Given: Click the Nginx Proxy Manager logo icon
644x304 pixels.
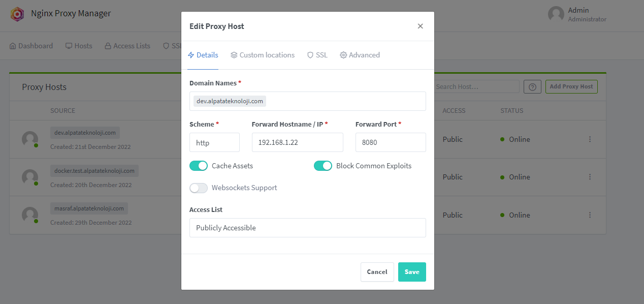Looking at the screenshot, I should [x=17, y=14].
